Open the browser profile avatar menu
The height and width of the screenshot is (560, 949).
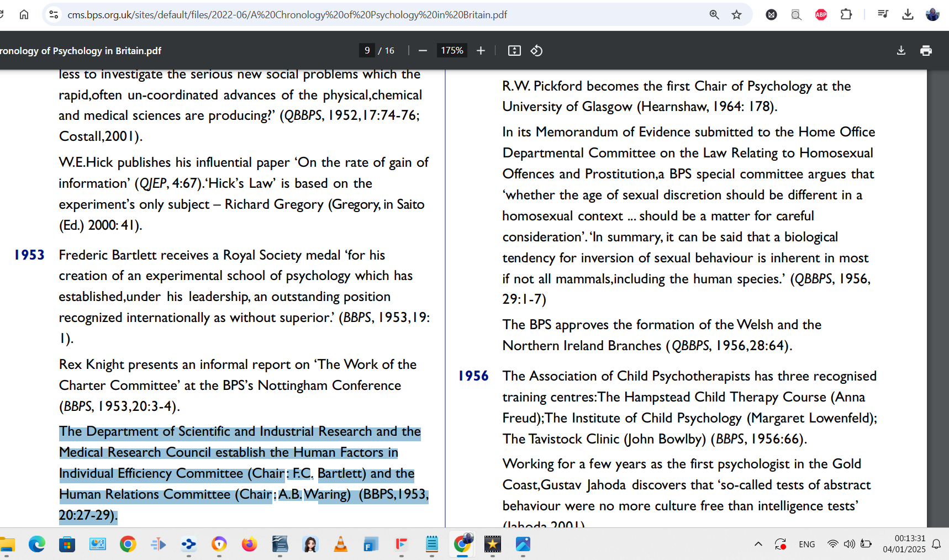(932, 15)
